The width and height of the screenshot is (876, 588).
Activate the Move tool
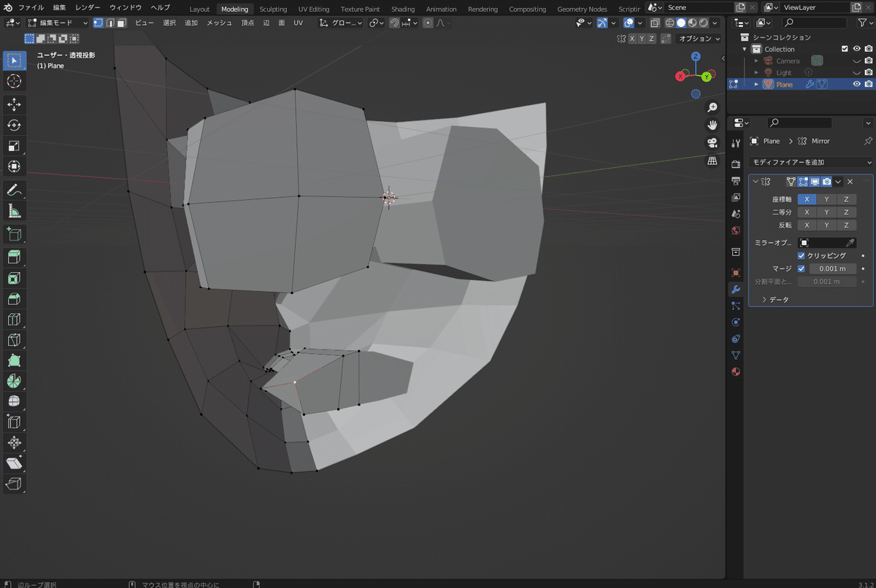coord(14,104)
